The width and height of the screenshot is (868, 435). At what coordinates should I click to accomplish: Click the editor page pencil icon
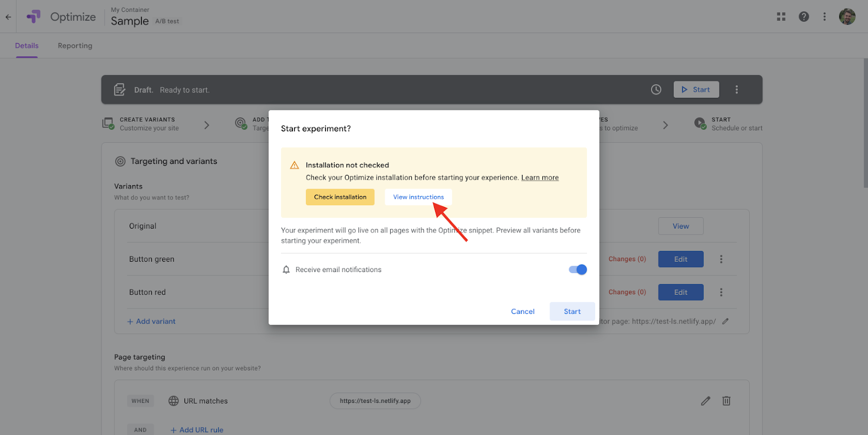(x=725, y=321)
